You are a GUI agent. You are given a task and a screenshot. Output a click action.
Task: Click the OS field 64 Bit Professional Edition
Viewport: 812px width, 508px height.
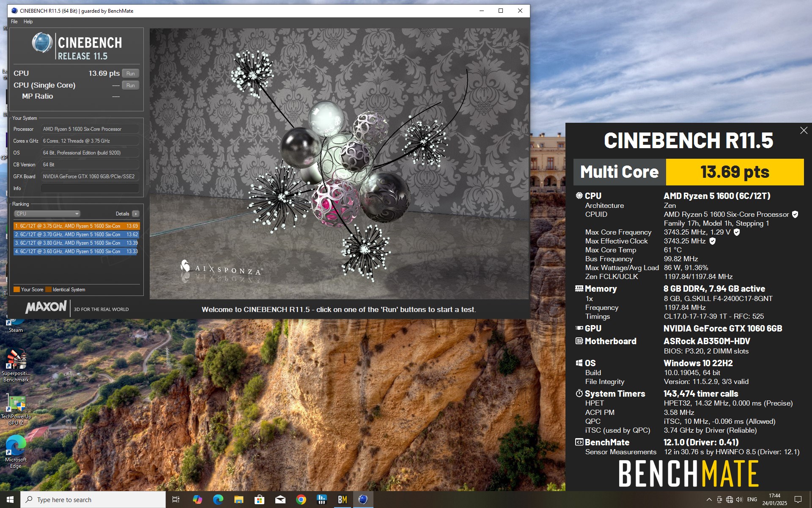point(90,153)
